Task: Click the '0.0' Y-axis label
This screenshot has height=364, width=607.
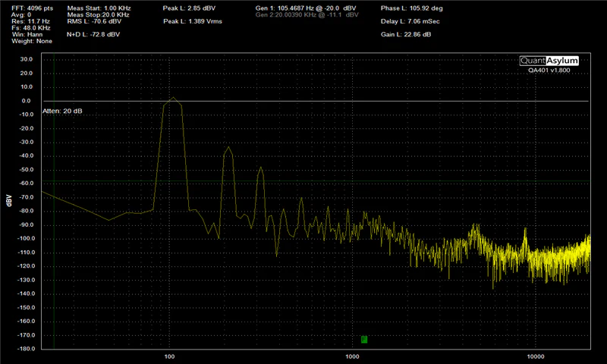Action: (26, 101)
